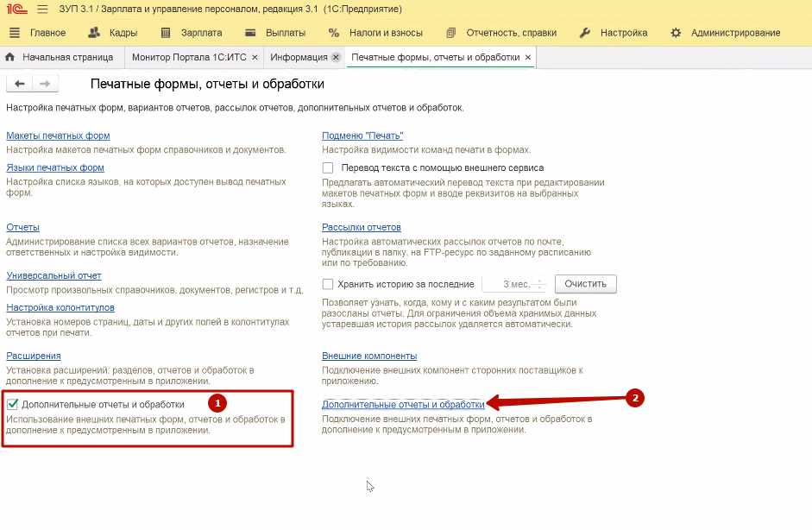Image resolution: width=812 pixels, height=530 pixels.
Task: Enable Перевод текста с помощью внешнего сервиса
Action: 328,167
